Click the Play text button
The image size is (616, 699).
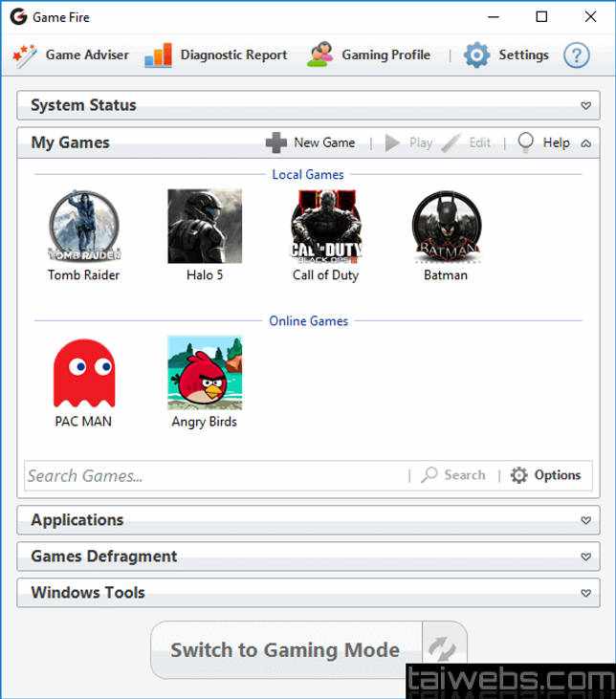[421, 142]
